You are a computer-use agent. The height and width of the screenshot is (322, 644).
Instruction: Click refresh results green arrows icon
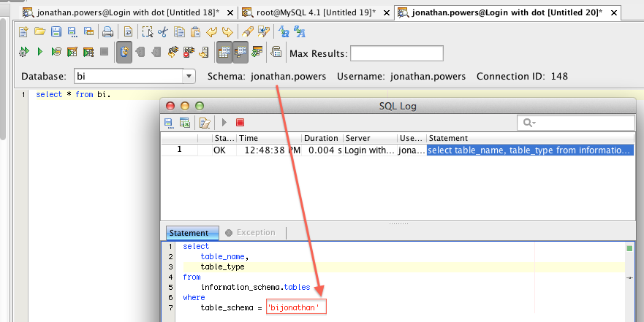point(257,52)
